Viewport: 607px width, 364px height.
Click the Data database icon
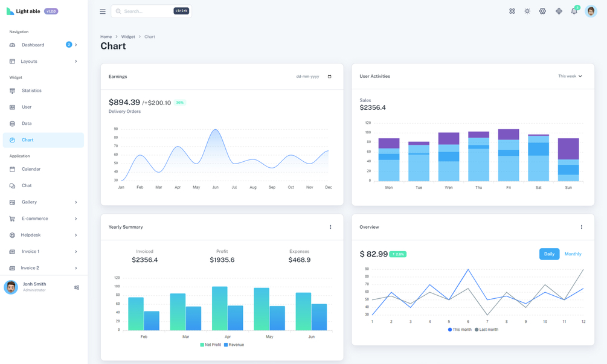pyautogui.click(x=13, y=124)
